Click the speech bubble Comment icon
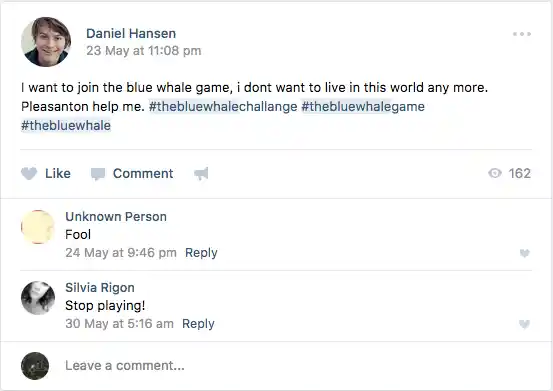Screen dimensions: 553x391 (98, 174)
